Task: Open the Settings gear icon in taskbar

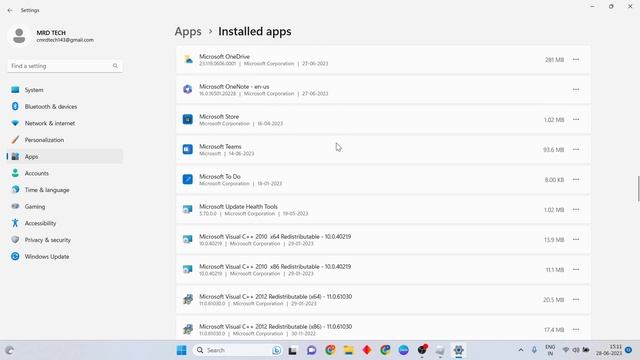Action: point(458,350)
